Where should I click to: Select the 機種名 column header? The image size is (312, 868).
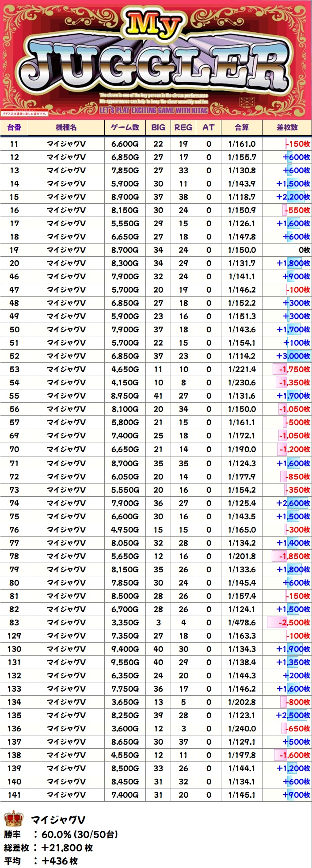pyautogui.click(x=66, y=127)
